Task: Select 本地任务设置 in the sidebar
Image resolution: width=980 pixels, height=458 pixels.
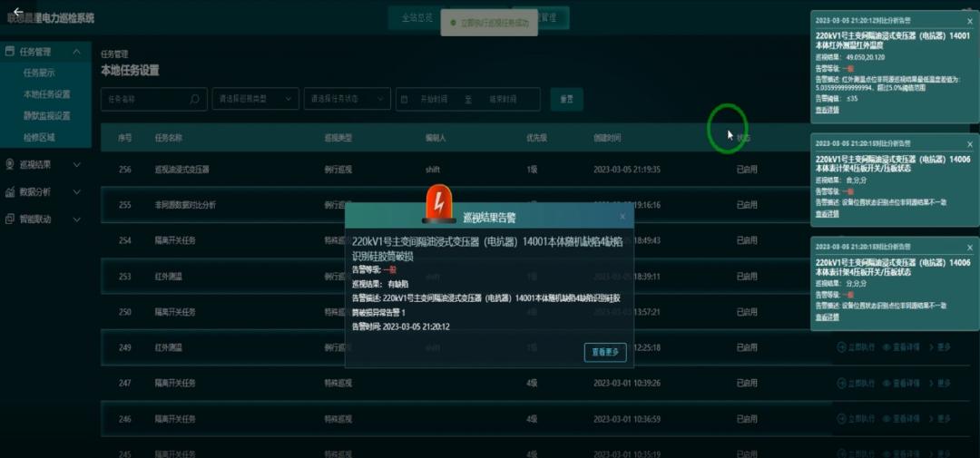Action: tap(47, 94)
